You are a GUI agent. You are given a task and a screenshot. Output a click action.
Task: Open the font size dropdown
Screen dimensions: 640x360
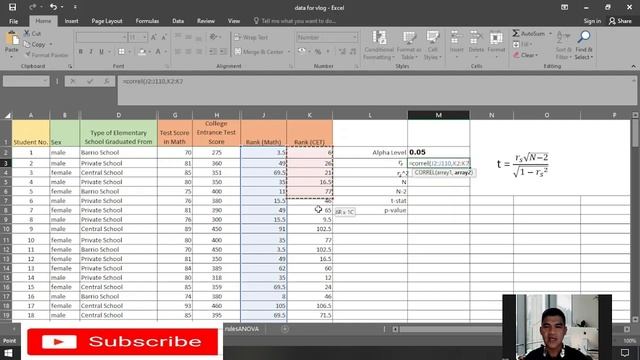(144, 38)
